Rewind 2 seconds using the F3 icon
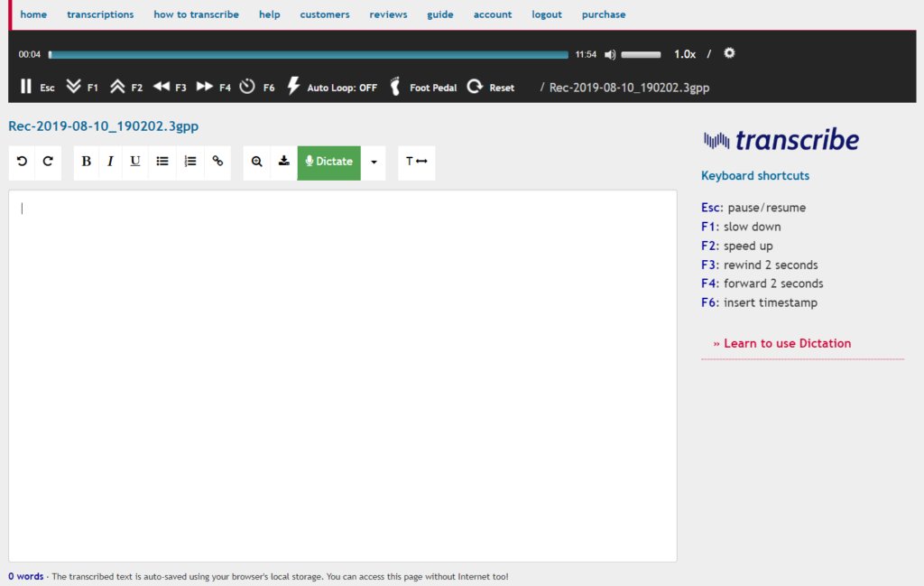924x586 pixels. point(162,87)
